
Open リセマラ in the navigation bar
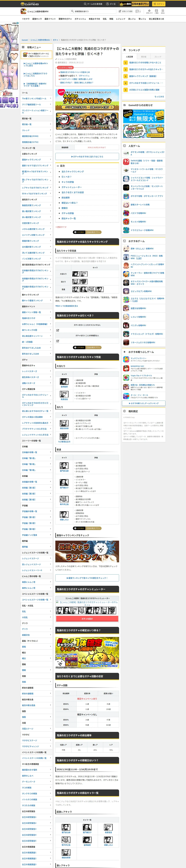click(x=26, y=19)
